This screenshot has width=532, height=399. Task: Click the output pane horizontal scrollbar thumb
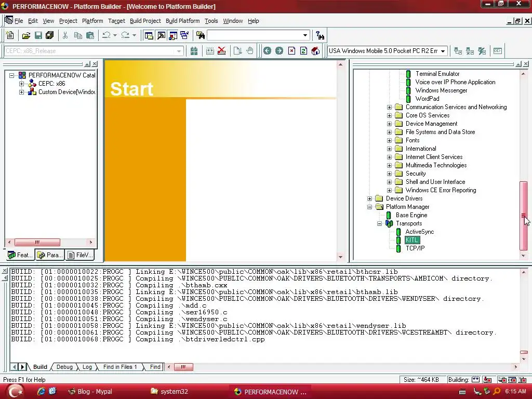(183, 367)
